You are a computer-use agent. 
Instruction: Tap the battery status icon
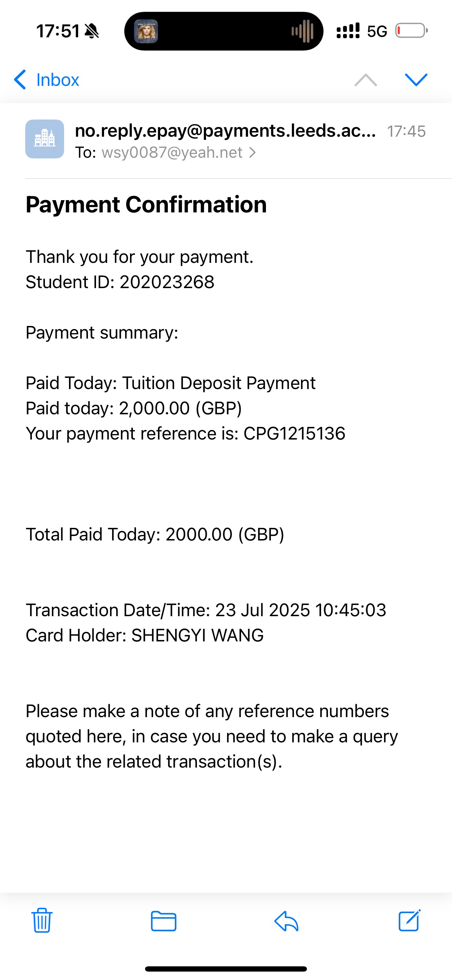[411, 31]
